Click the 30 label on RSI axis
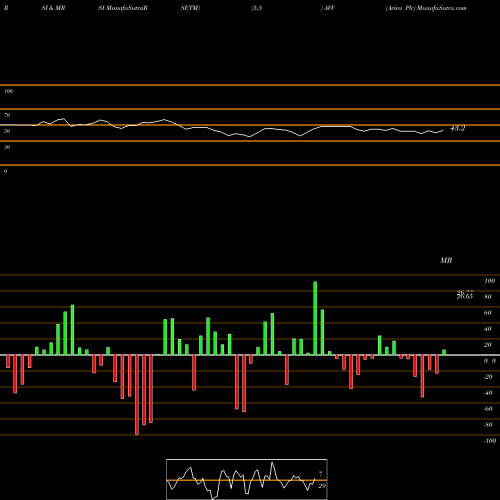This screenshot has width=500, height=500. [7, 147]
